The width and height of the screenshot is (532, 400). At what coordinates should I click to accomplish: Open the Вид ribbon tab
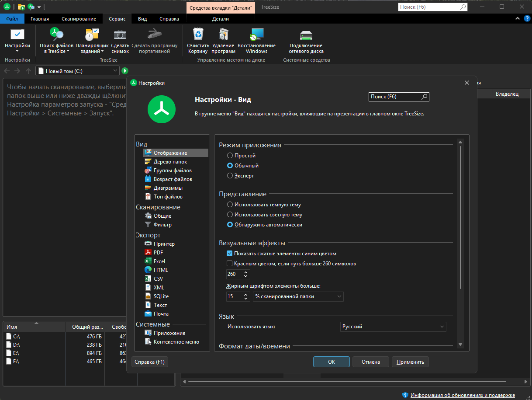click(x=142, y=19)
